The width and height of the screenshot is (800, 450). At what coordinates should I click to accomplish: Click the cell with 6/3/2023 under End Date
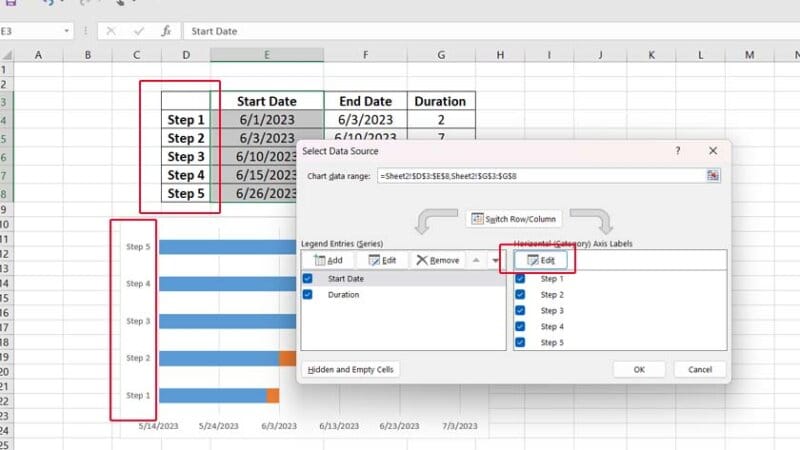[x=365, y=120]
